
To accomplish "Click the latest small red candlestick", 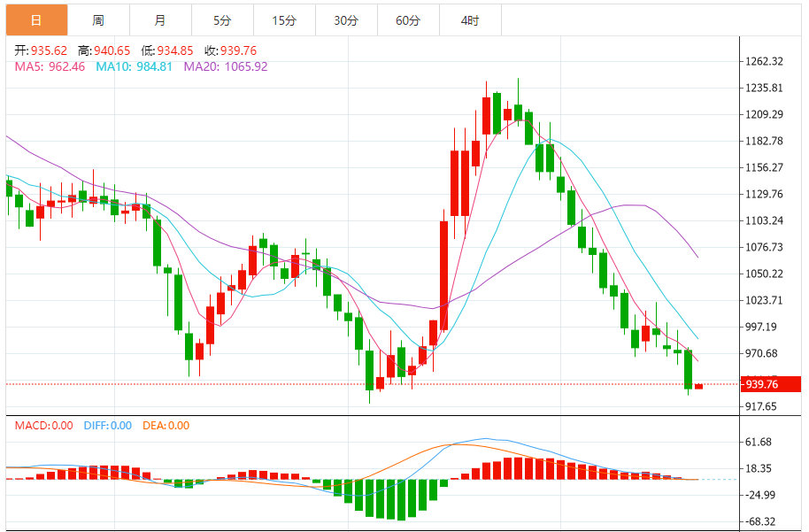I will click(698, 387).
